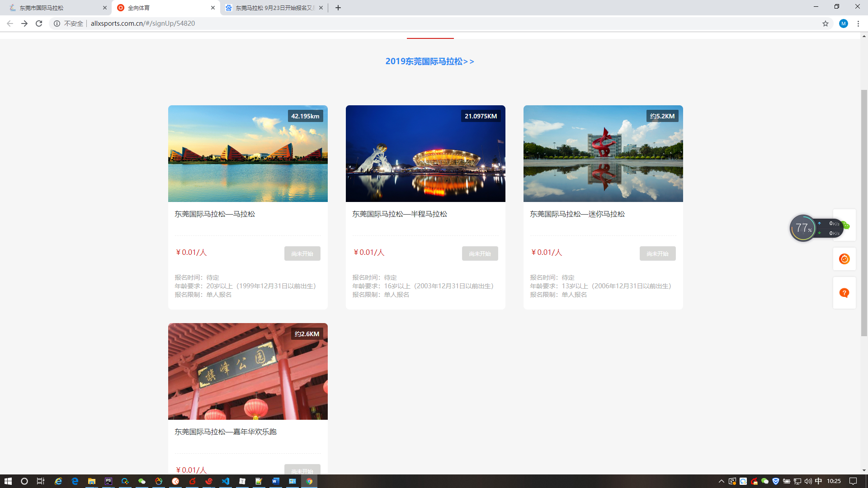The height and width of the screenshot is (488, 868).
Task: Switch to 东莞马拉松 9月23日 tab
Action: click(x=271, y=8)
